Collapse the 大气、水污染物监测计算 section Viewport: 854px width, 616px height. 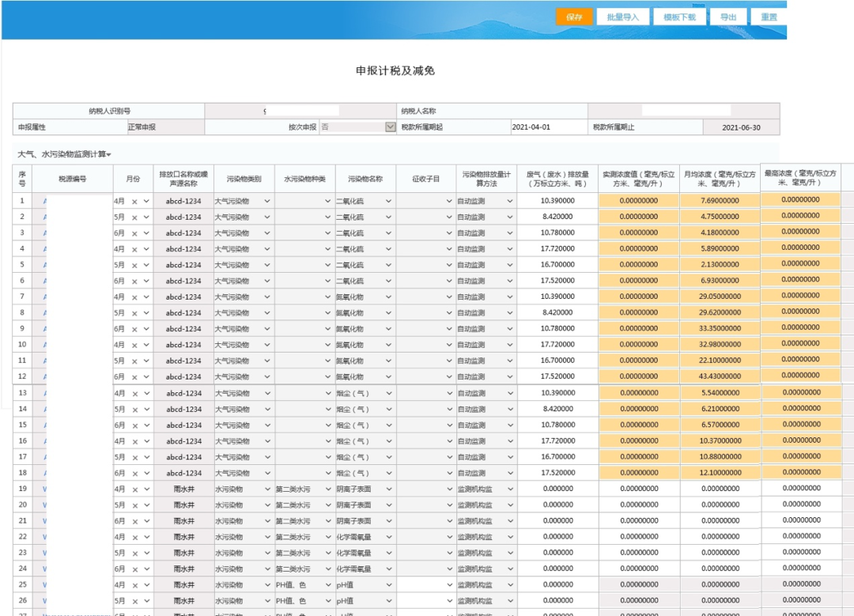(109, 154)
